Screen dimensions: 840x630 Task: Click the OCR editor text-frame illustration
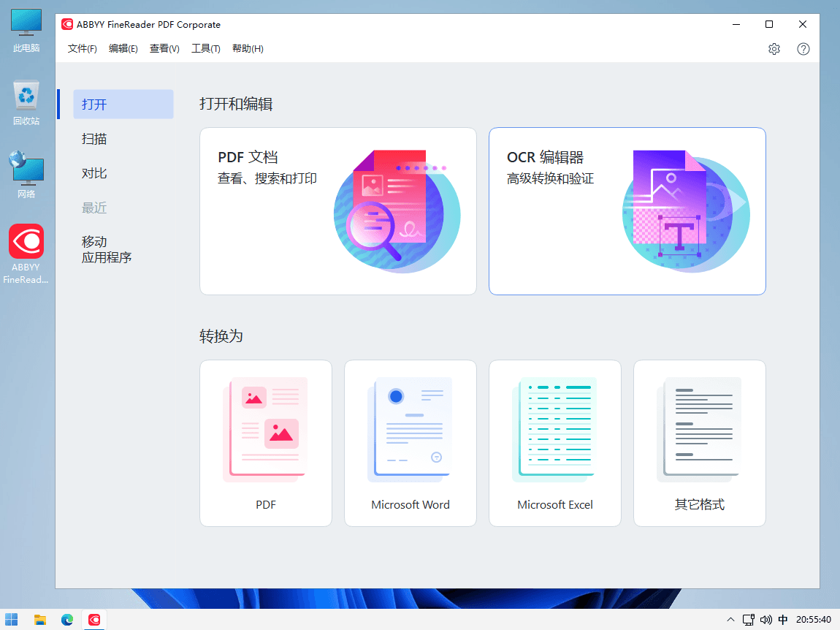pyautogui.click(x=687, y=211)
